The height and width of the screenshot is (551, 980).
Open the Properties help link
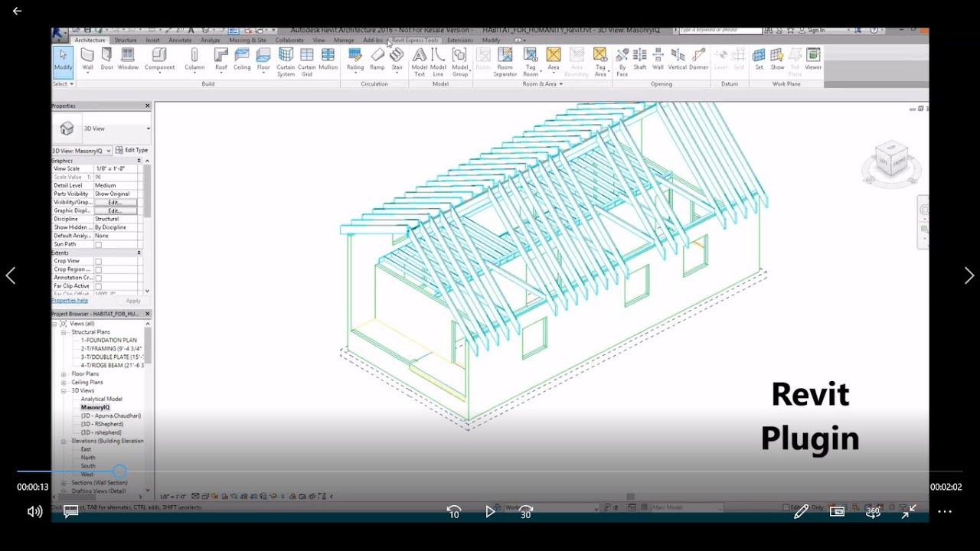tap(70, 301)
